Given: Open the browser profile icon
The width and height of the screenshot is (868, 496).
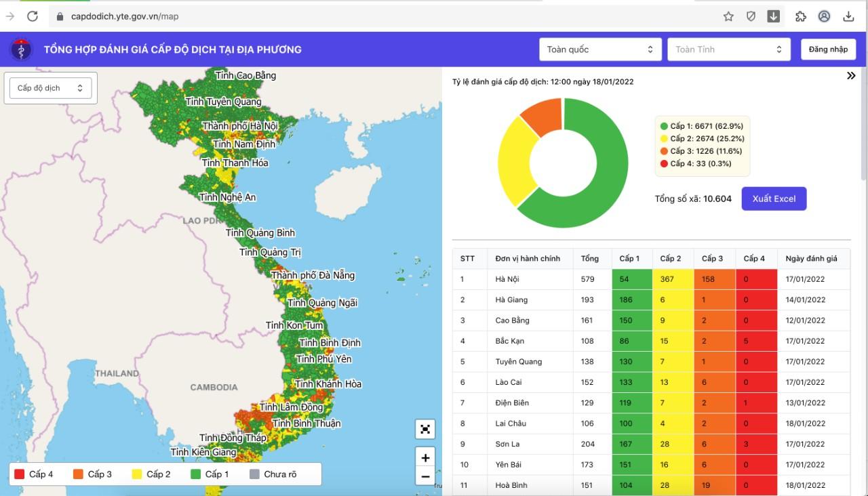Looking at the screenshot, I should pos(824,16).
